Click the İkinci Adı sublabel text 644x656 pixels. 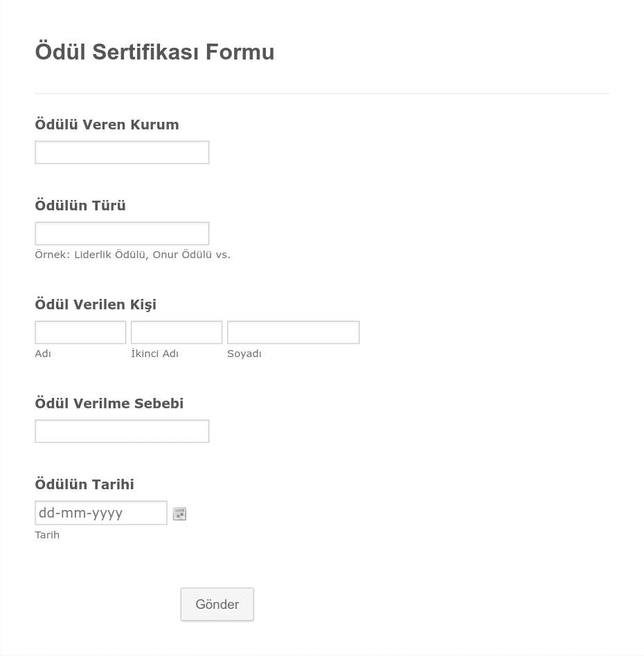pos(155,354)
